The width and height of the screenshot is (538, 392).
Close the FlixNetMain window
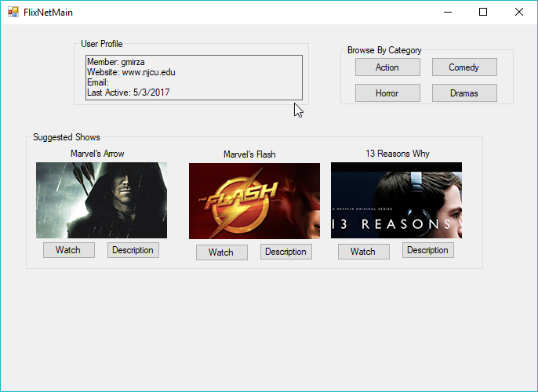pos(518,12)
